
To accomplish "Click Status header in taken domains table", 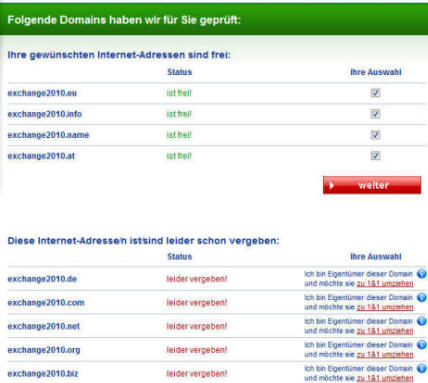I will tap(180, 257).
